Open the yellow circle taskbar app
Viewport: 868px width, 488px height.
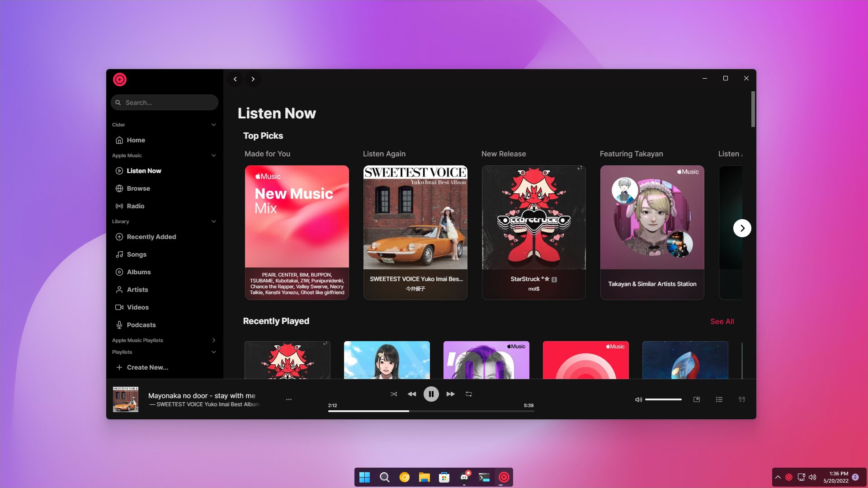click(405, 477)
